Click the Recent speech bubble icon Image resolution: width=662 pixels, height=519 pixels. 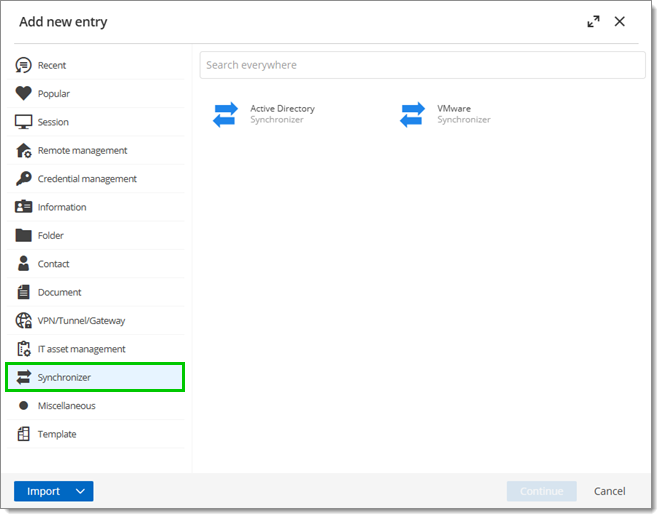point(23,65)
